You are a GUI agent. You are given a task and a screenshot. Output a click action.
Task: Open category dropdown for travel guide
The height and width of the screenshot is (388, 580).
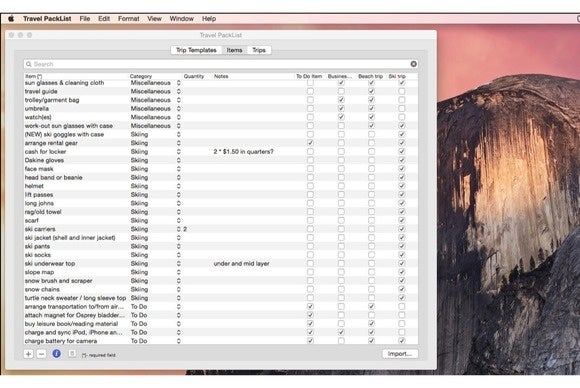click(179, 91)
